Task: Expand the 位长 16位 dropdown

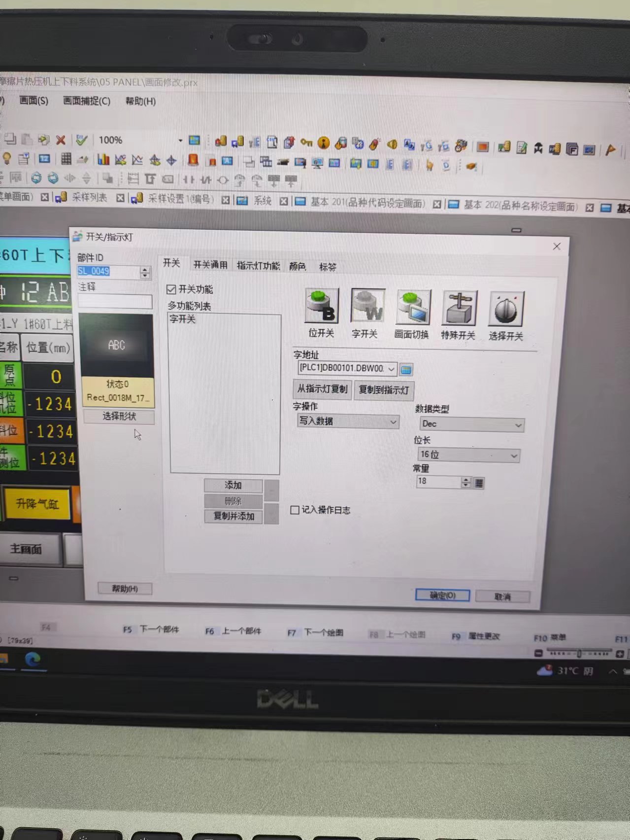Action: (x=514, y=456)
